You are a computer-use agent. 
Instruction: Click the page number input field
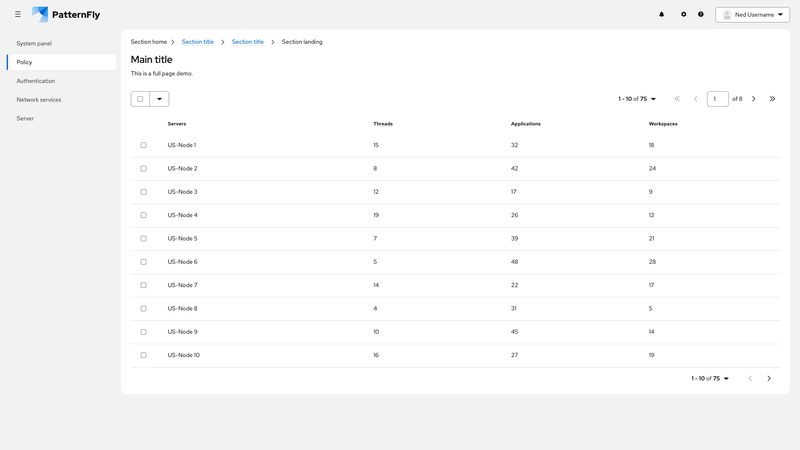pos(717,99)
